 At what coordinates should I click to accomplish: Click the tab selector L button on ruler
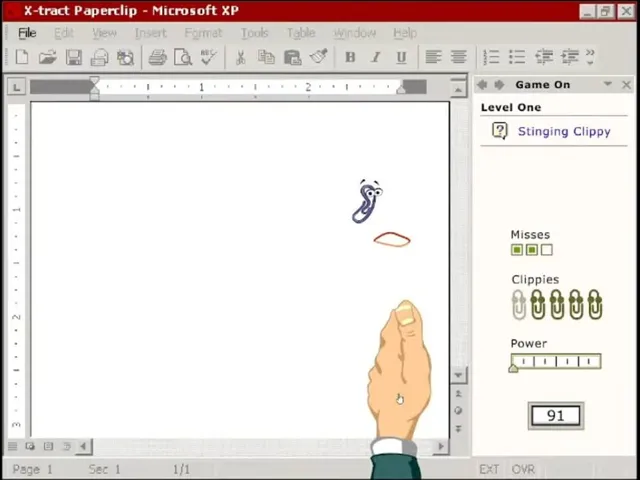tap(16, 87)
